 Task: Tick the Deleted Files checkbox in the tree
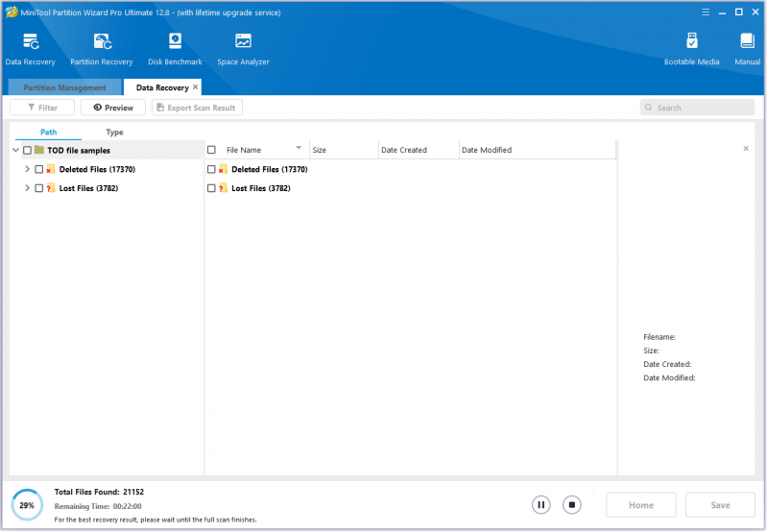pyautogui.click(x=39, y=170)
